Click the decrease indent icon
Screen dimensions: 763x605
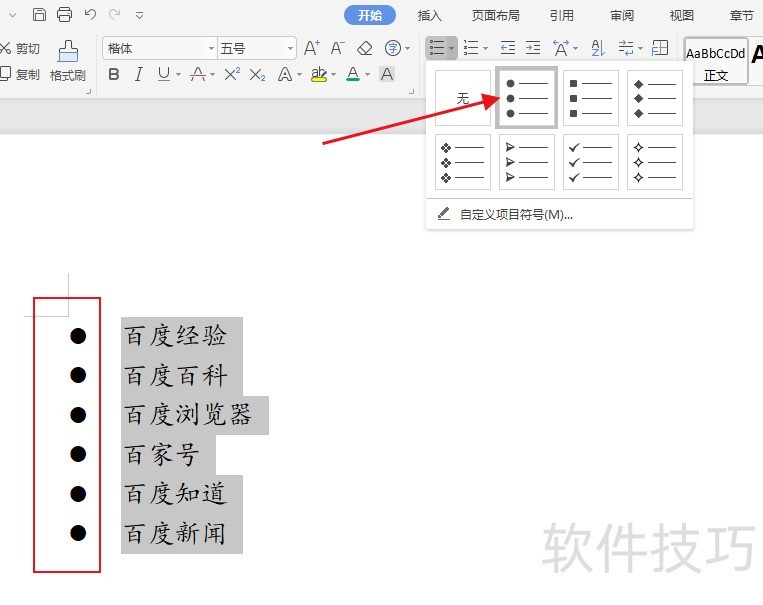508,48
